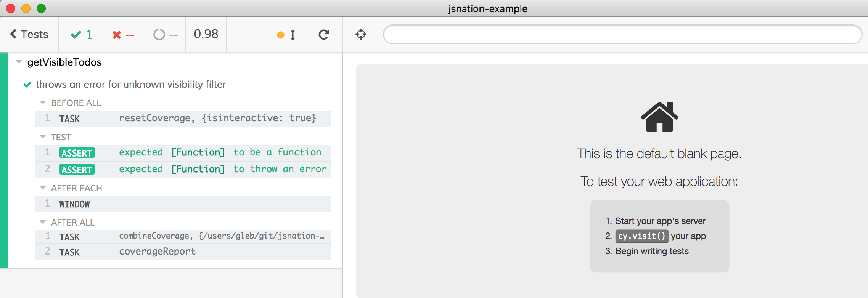Select the 'to throw an error' assertion
Viewport: 868px width, 298px height.
pyautogui.click(x=183, y=169)
